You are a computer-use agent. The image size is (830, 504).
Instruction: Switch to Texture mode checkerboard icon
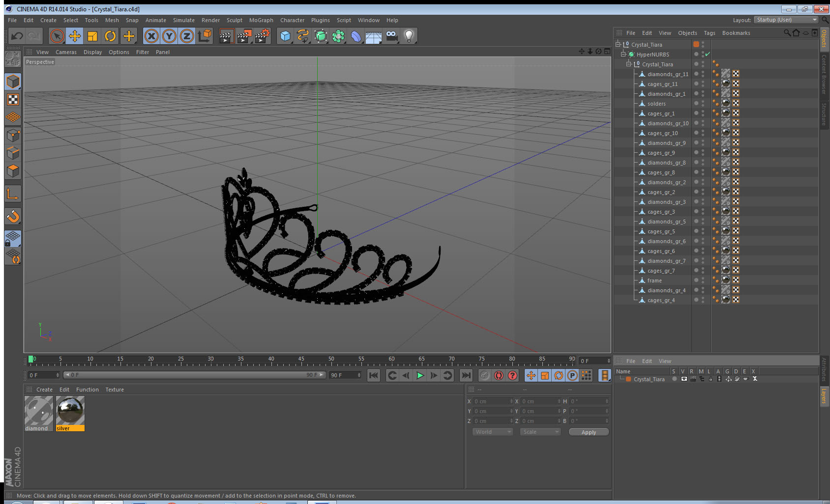(13, 100)
